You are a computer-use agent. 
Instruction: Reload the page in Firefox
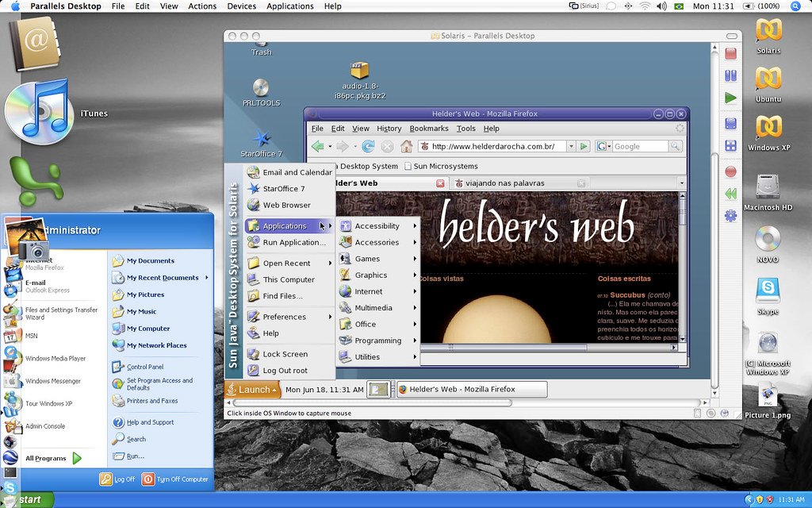click(x=368, y=147)
